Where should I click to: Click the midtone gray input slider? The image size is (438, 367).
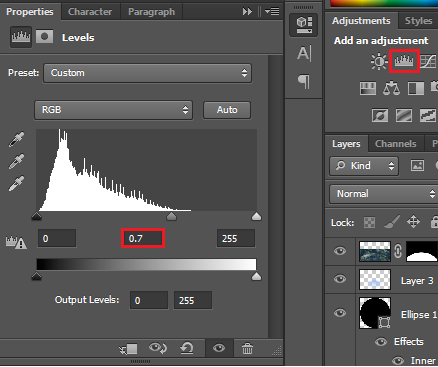point(171,216)
